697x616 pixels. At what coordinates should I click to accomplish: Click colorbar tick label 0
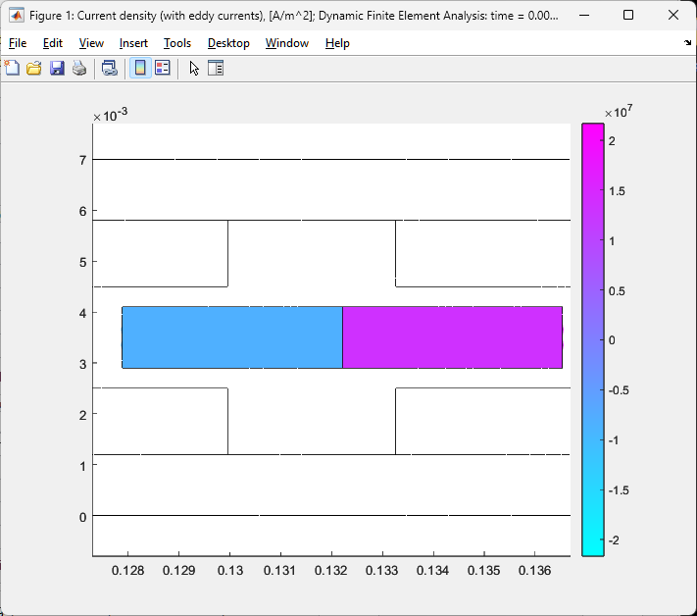pos(612,340)
